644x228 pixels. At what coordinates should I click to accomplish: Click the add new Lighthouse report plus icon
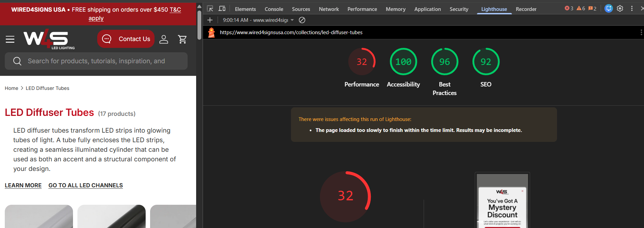210,20
